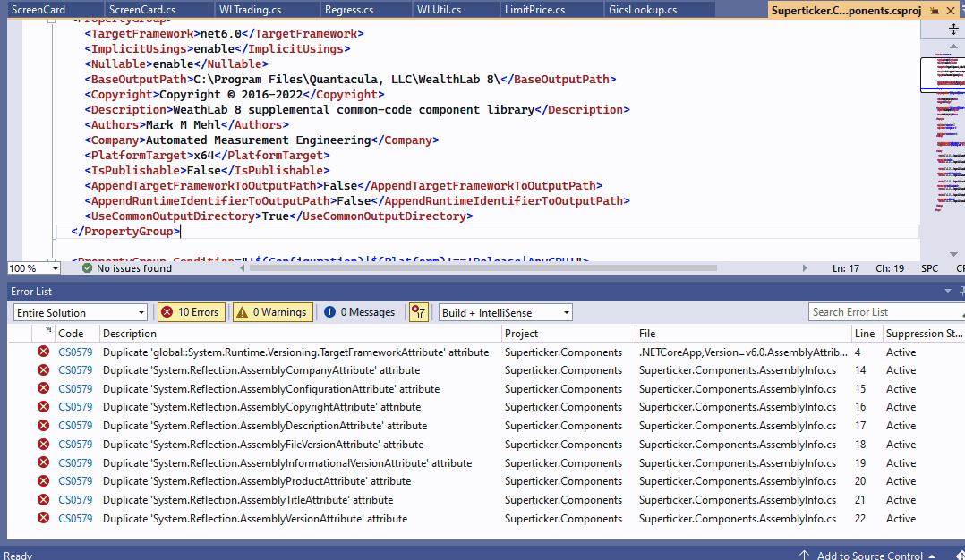
Task: Open the Entire Solution scope dropdown
Action: pos(81,312)
